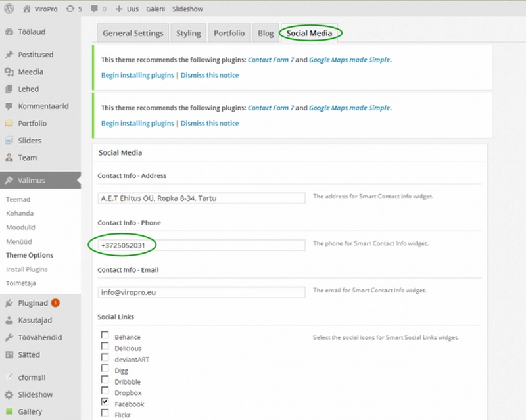This screenshot has height=420, width=526.
Task: Open the updates icon in admin bar
Action: click(70, 9)
